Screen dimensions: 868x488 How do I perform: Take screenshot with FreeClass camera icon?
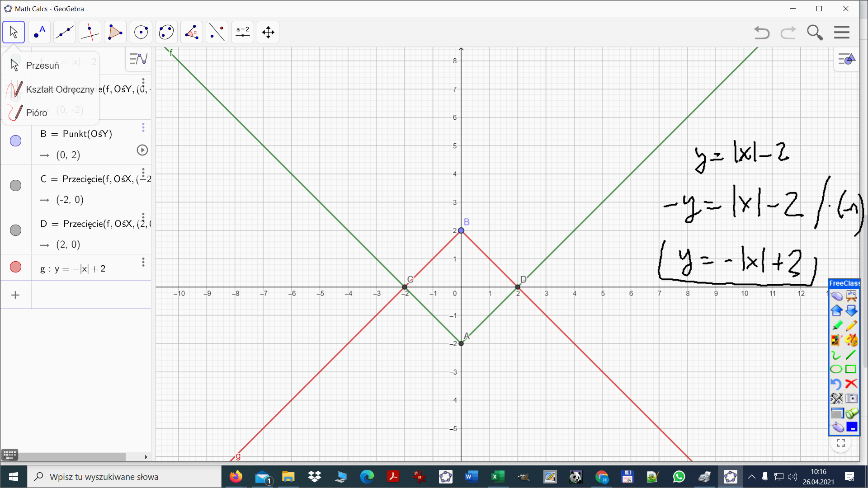[x=851, y=398]
